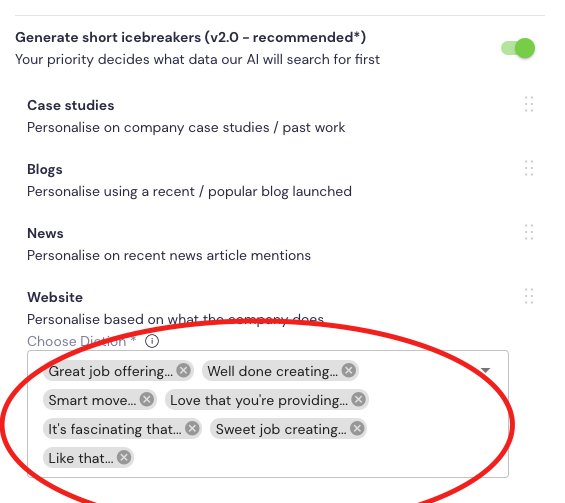Remove the 'Smart move...' chip

click(147, 400)
